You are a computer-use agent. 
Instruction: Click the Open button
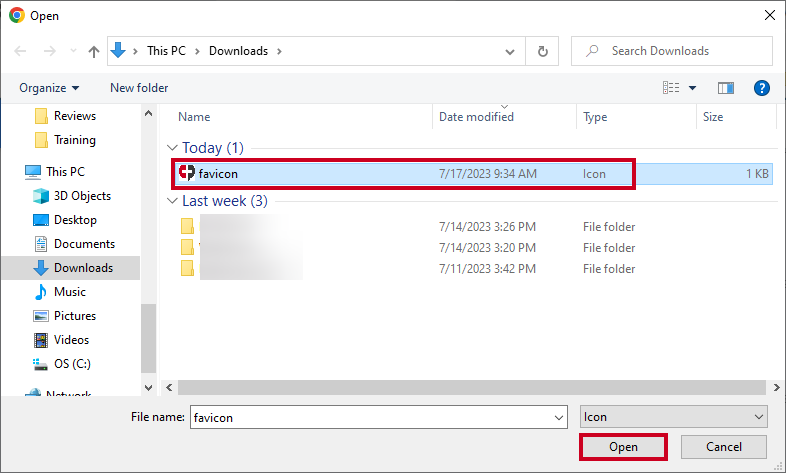point(623,446)
